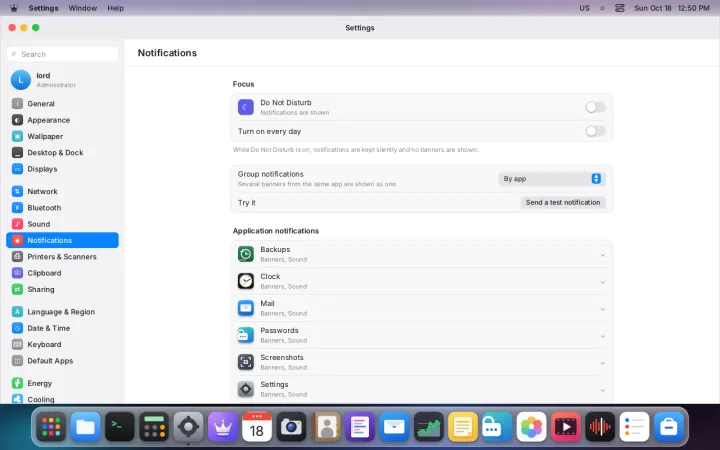Image resolution: width=720 pixels, height=450 pixels.
Task: Click the menu bar date and time
Action: (x=672, y=8)
